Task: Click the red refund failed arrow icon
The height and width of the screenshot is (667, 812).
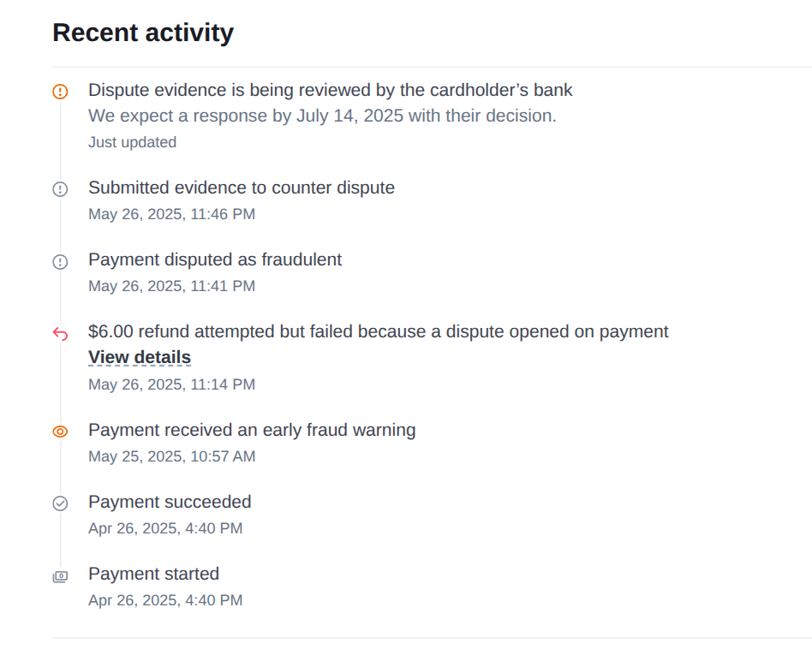Action: click(x=60, y=333)
